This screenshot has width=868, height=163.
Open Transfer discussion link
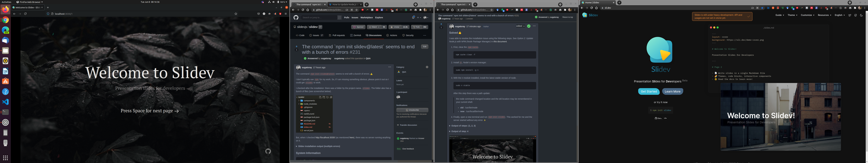point(407,125)
